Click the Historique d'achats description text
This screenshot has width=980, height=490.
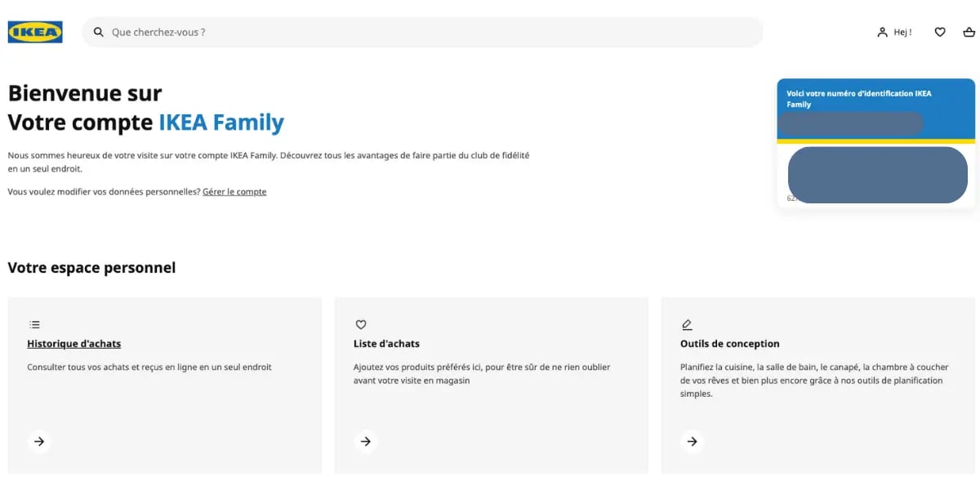[149, 367]
